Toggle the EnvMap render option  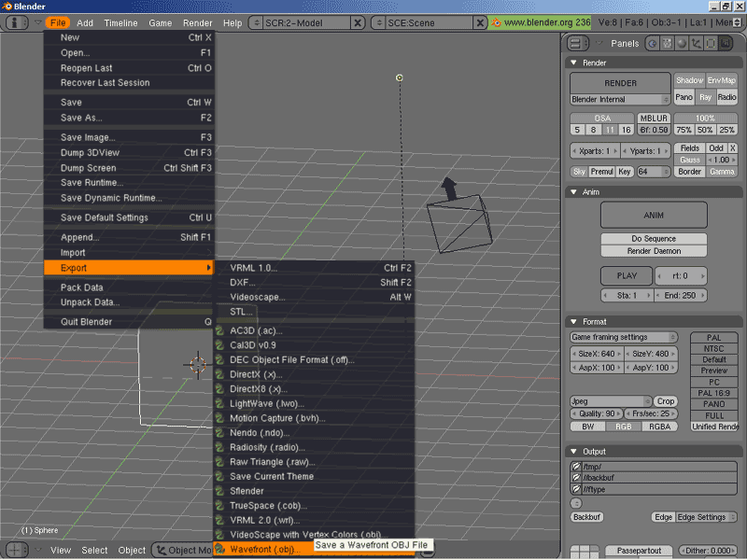point(721,80)
